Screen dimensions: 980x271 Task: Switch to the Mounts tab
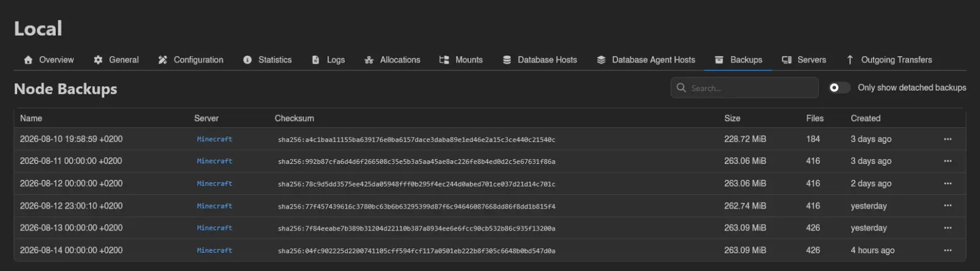tap(461, 60)
